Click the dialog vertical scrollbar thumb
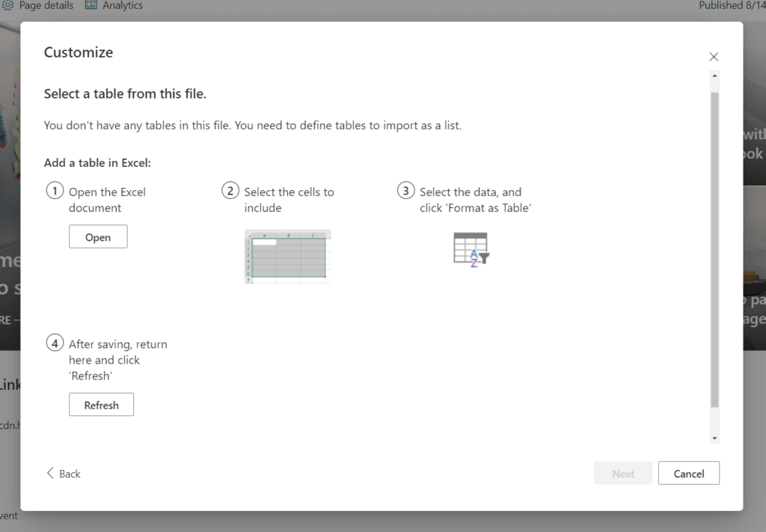Screen dimensions: 766x532 point(714,249)
